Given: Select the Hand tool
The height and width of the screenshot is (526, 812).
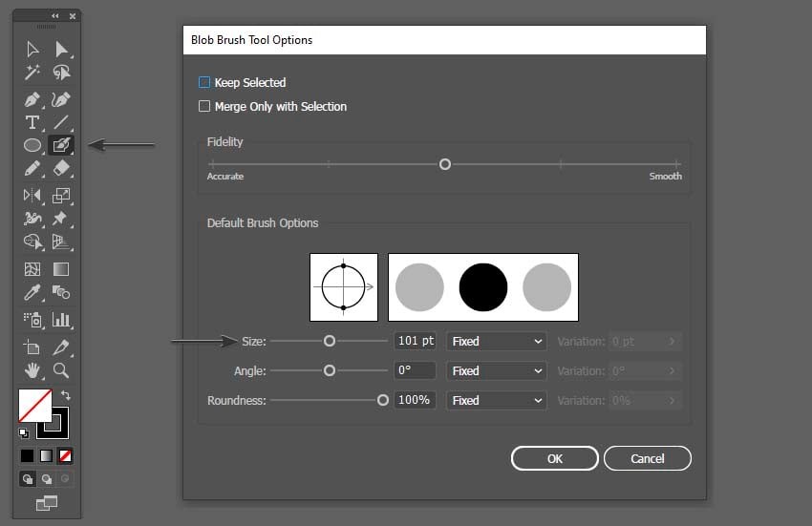Looking at the screenshot, I should (32, 370).
